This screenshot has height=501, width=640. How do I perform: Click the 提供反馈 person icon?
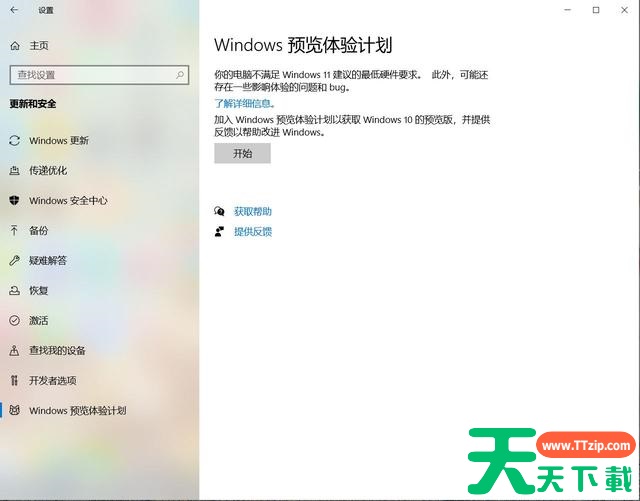coord(219,232)
